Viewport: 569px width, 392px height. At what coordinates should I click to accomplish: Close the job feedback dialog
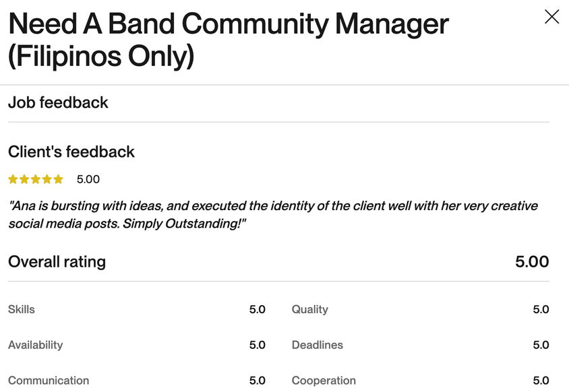tap(551, 17)
